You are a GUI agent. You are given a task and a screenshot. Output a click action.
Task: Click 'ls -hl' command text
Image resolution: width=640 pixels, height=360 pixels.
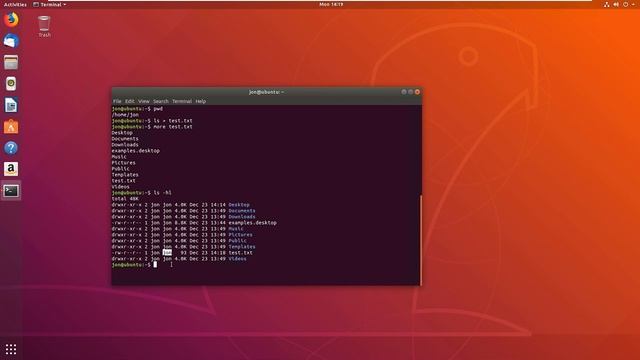click(x=163, y=193)
